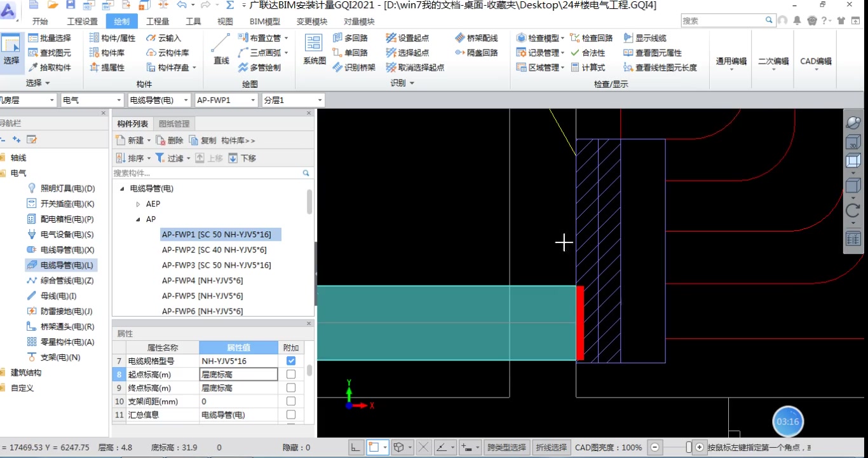Adjust the CAD图亮度 brightness slider

pyautogui.click(x=688, y=447)
